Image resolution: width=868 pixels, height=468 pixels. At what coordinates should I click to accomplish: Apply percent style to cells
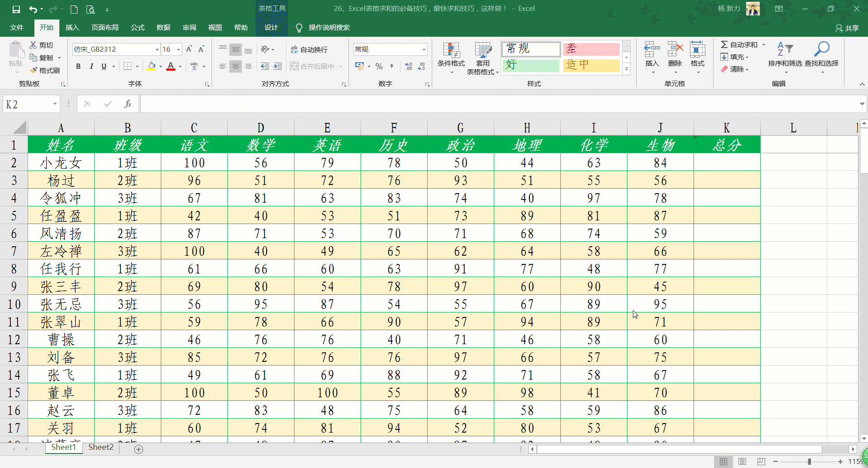(x=379, y=66)
